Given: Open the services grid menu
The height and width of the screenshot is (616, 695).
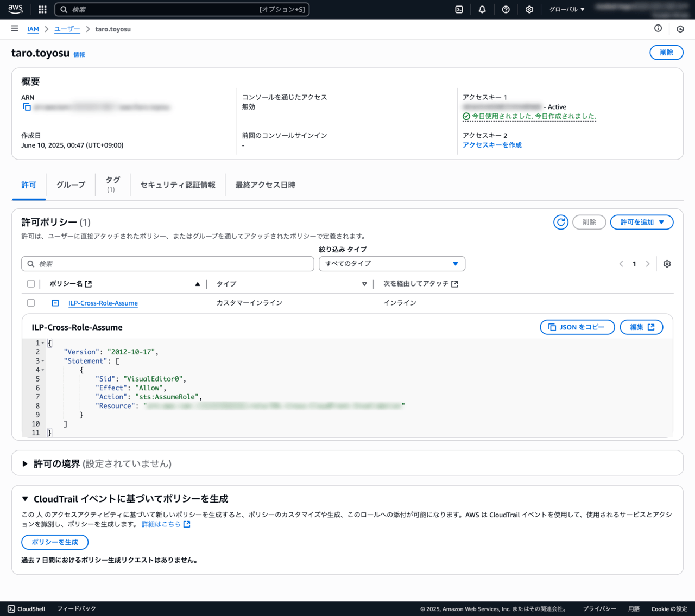Looking at the screenshot, I should pos(42,9).
